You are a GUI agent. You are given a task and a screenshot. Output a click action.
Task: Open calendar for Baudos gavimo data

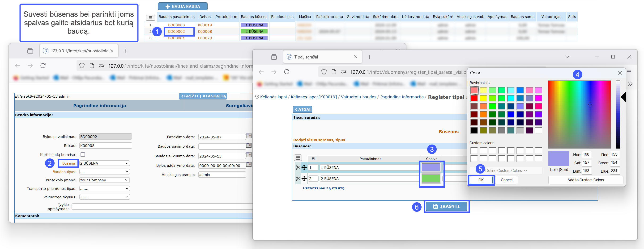(x=249, y=145)
